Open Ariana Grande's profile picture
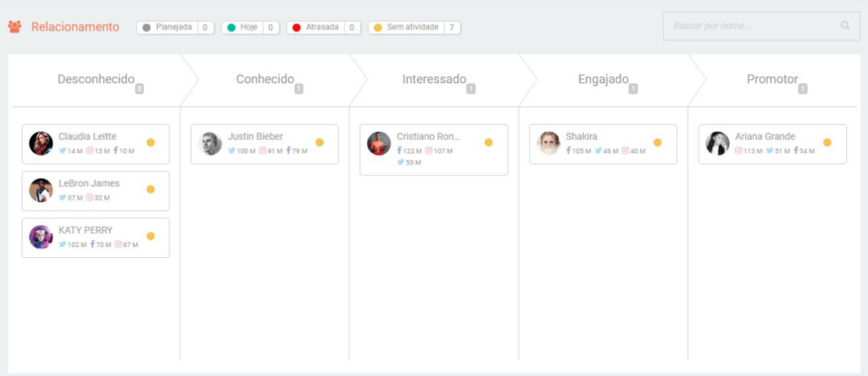The width and height of the screenshot is (868, 376). (717, 143)
